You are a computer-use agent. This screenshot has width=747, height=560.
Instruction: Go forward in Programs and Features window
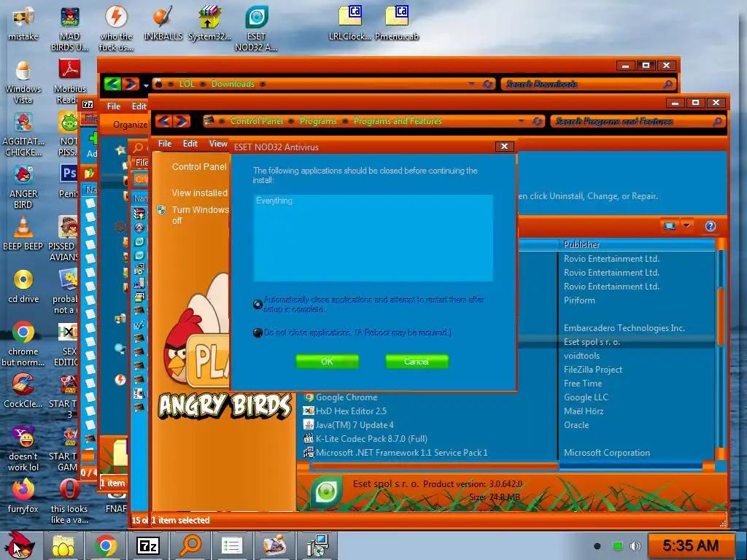[x=182, y=122]
